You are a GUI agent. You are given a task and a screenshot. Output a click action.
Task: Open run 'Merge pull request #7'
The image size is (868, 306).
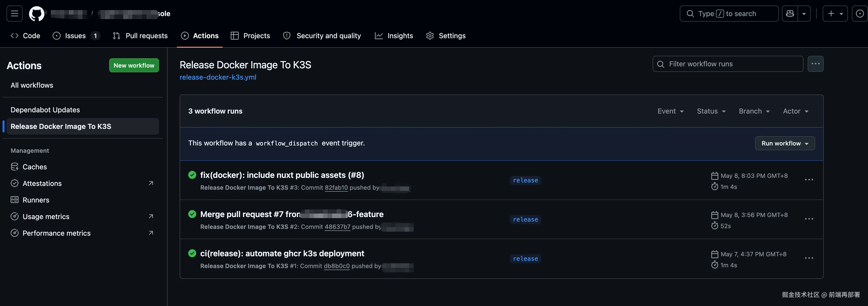[x=292, y=214]
